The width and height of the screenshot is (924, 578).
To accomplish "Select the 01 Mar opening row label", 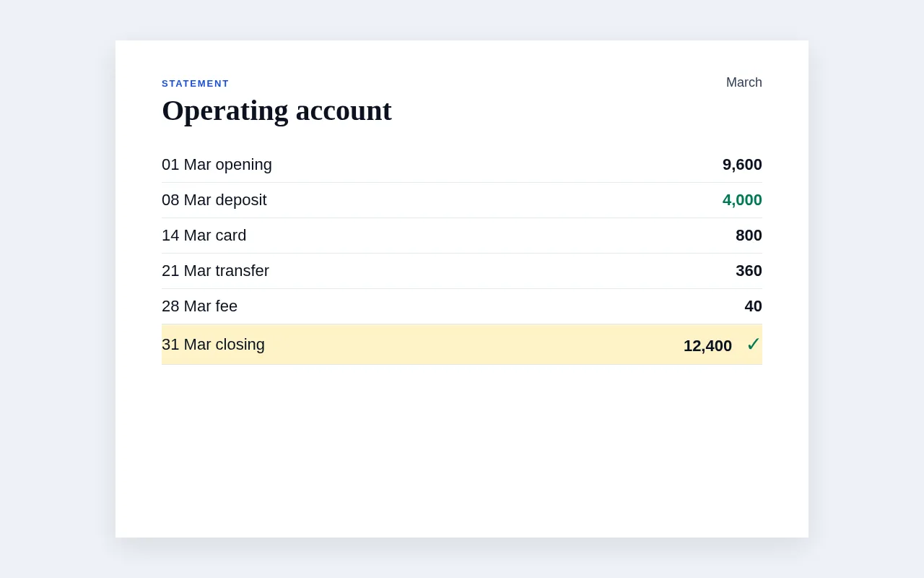I will click(217, 165).
